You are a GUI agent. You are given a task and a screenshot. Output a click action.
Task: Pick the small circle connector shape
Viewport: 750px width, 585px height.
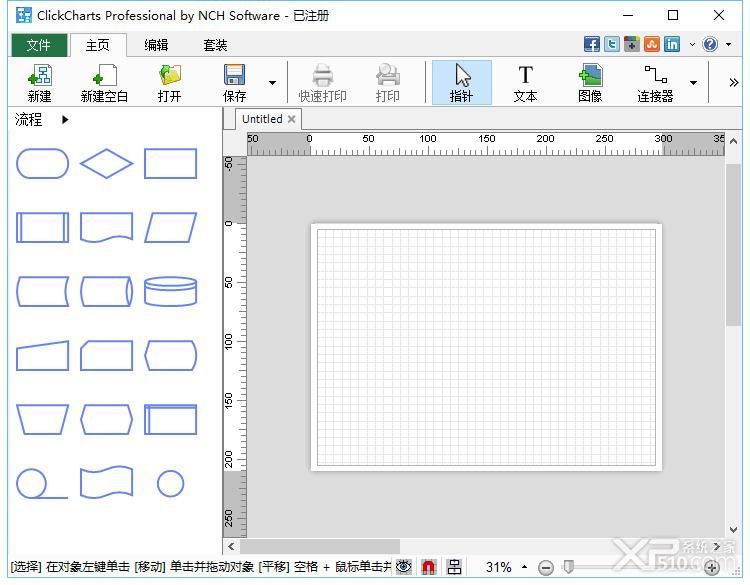[170, 484]
